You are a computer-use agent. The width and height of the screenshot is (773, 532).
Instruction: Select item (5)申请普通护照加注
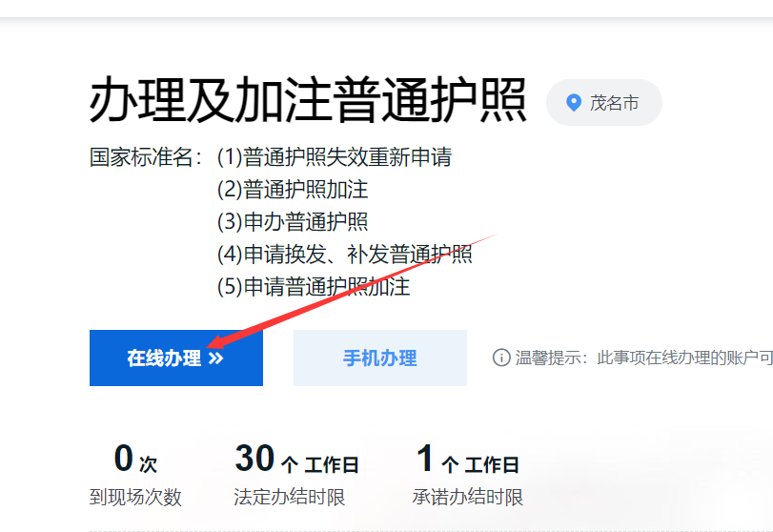point(314,286)
